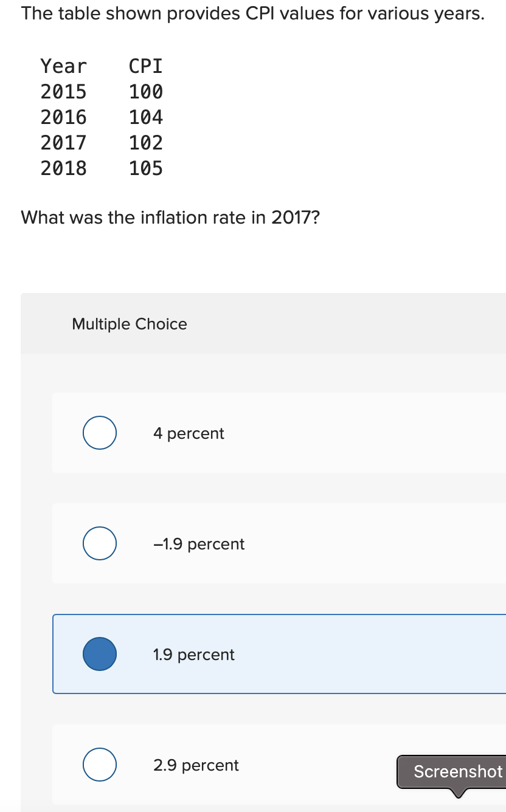Click the CPI table header row

coord(102,66)
